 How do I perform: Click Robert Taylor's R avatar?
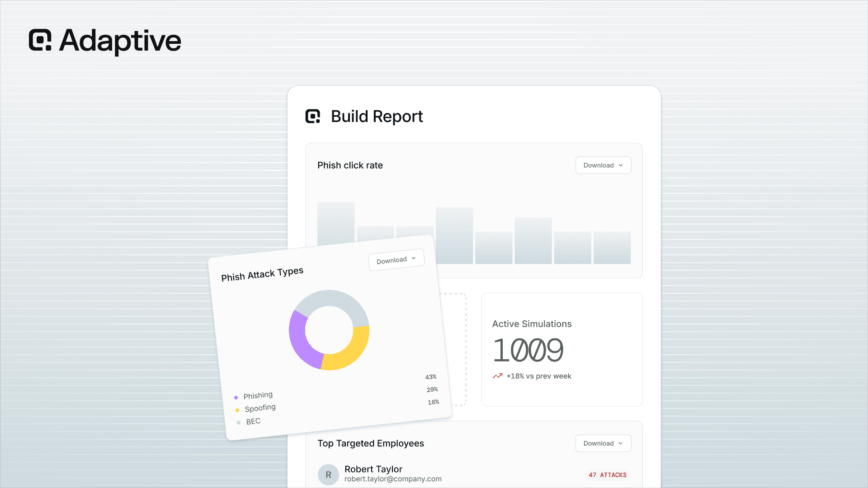pos(328,475)
